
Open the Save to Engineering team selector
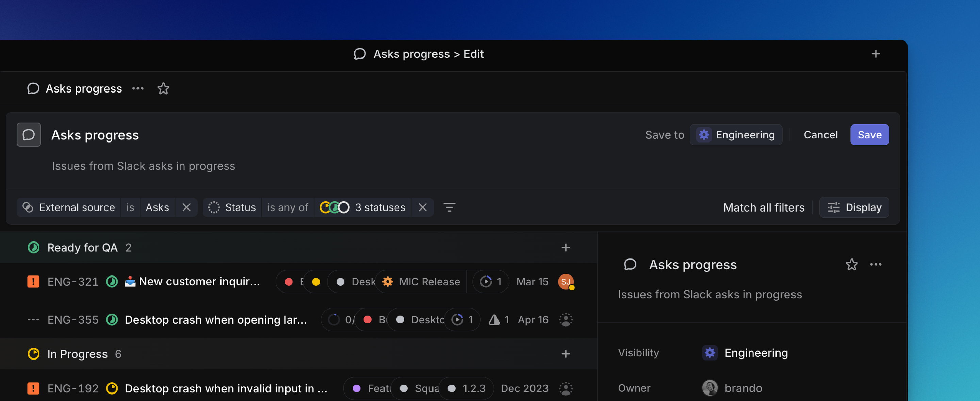(x=736, y=135)
